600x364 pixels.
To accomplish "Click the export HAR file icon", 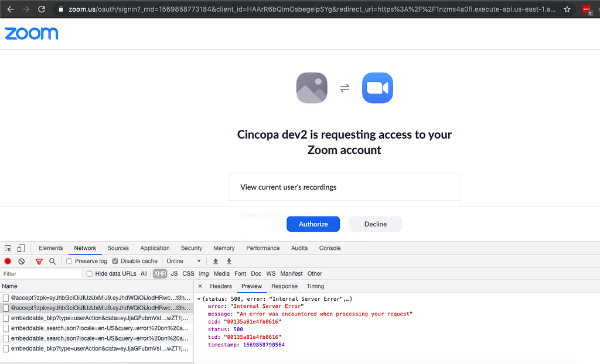I will click(x=229, y=261).
